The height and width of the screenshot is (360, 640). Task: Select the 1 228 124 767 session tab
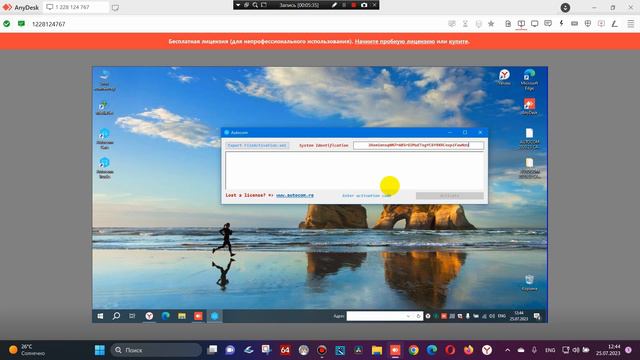click(x=76, y=7)
